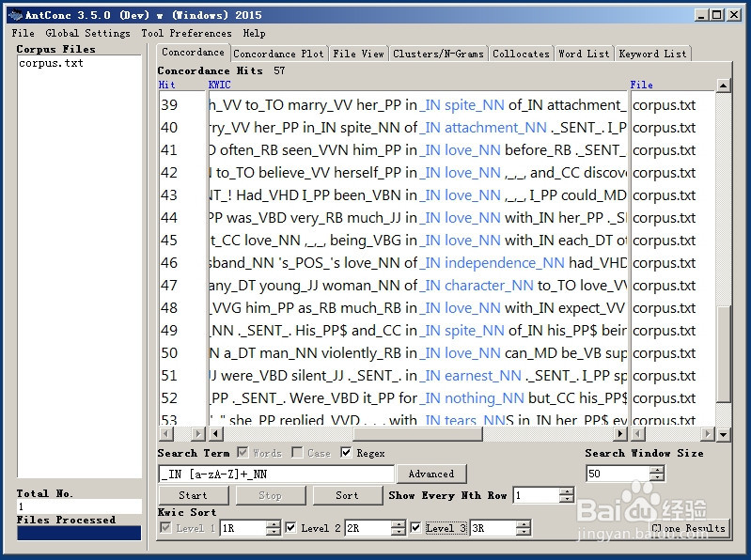
Task: Select hit 41 line 'in_IN love_NN before_RB'
Action: (x=417, y=149)
